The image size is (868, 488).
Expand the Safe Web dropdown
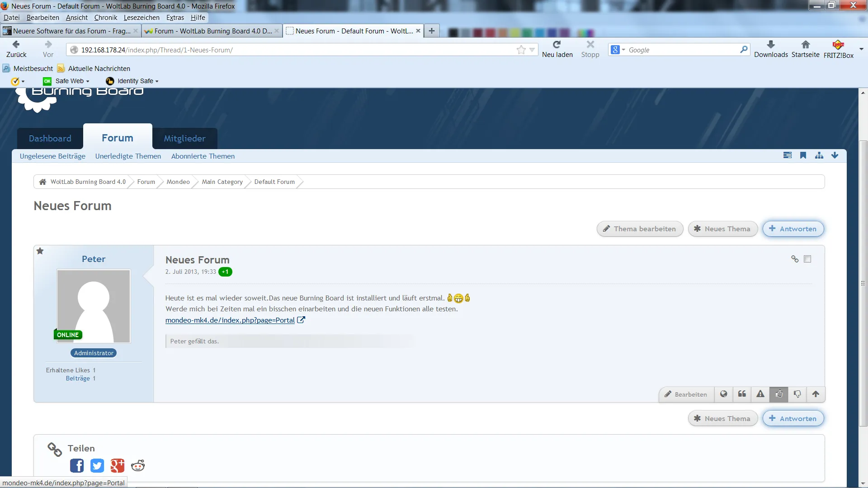coord(72,81)
